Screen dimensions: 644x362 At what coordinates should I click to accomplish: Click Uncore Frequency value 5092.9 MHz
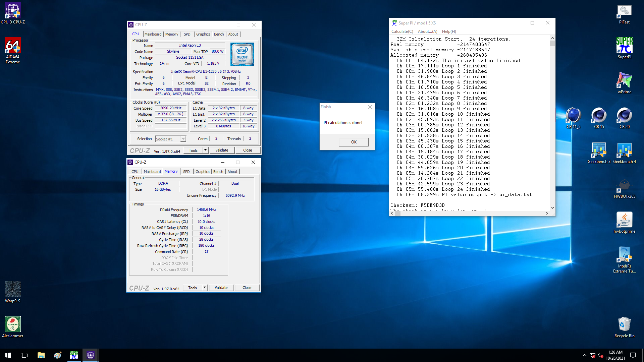tap(235, 195)
